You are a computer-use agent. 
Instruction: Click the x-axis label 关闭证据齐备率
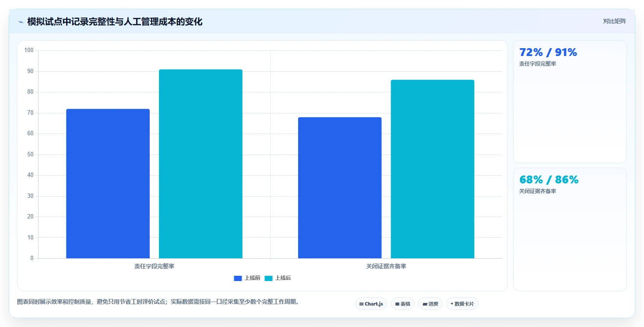(386, 266)
